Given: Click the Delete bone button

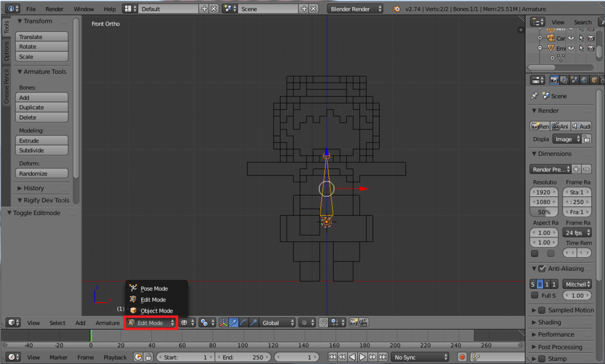Looking at the screenshot, I should 42,118.
